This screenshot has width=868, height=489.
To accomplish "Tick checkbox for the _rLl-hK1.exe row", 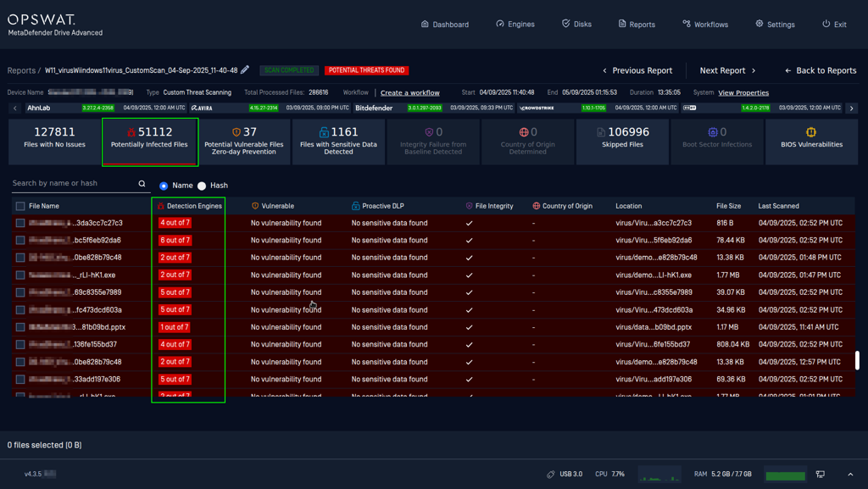I will click(x=20, y=275).
